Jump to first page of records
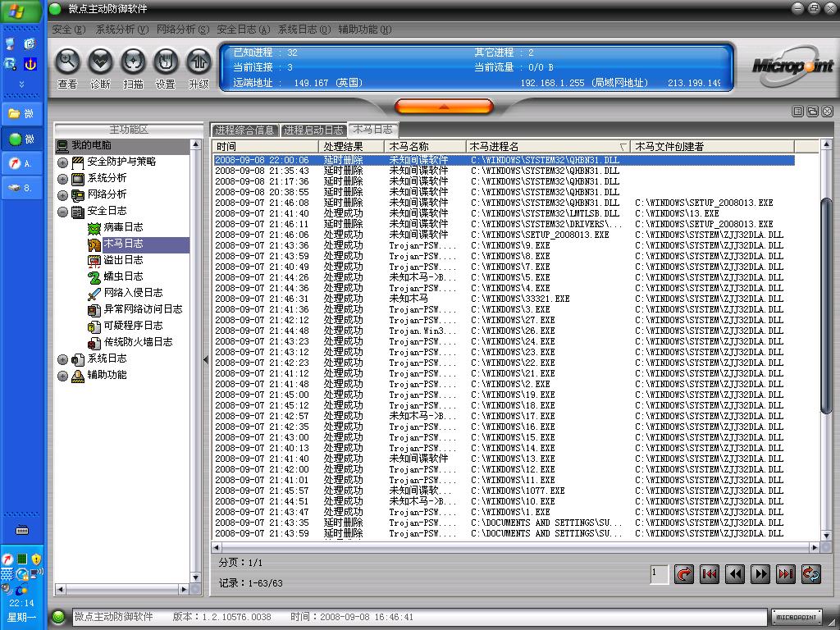This screenshot has height=630, width=840. point(710,574)
